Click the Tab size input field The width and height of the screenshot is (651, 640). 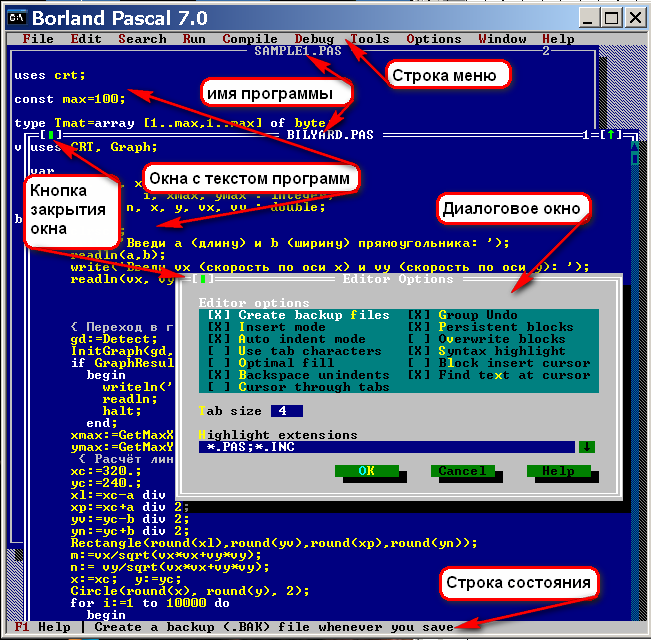pos(286,411)
